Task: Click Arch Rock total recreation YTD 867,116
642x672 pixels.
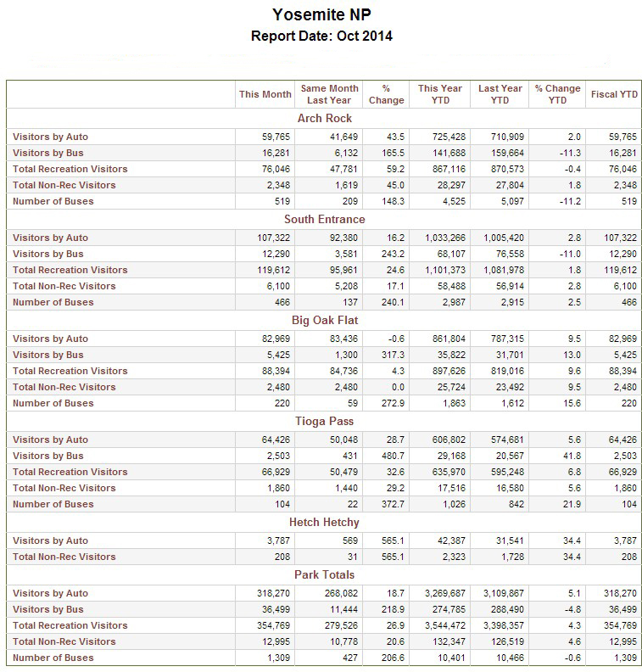Action: click(x=449, y=170)
